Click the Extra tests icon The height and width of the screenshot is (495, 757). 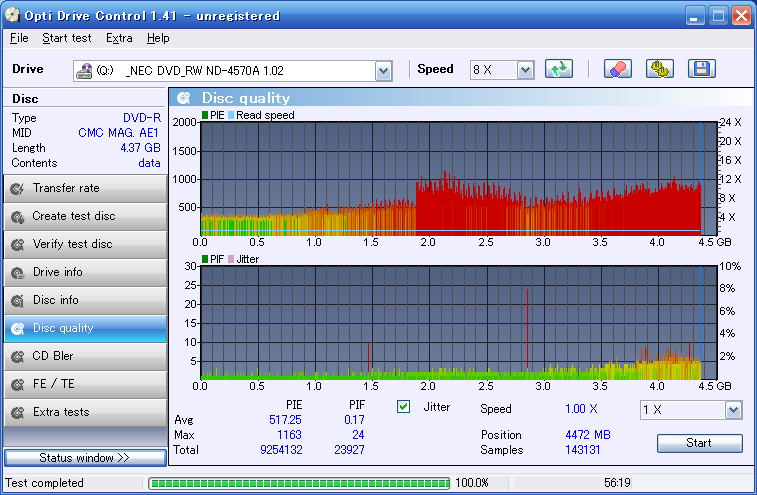pos(17,413)
